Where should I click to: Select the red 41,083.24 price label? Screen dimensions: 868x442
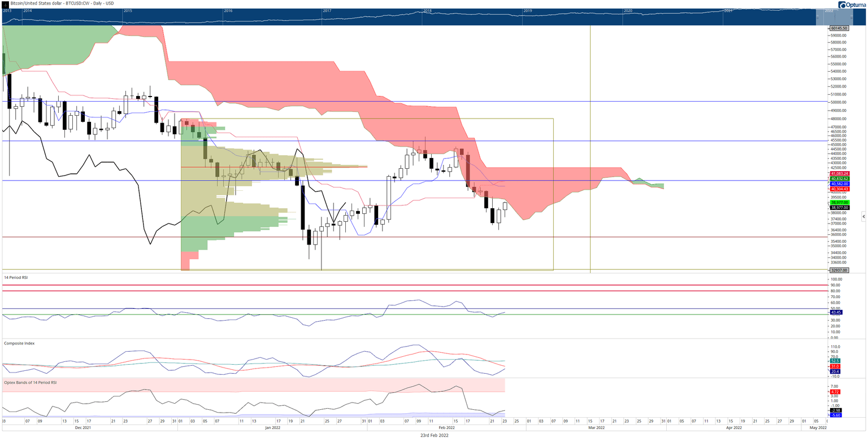[840, 173]
